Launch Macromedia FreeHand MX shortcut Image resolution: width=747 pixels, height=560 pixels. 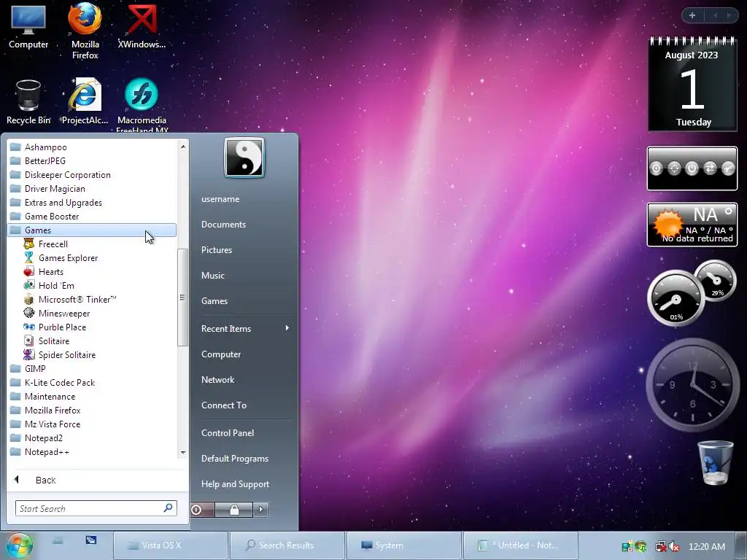(142, 105)
